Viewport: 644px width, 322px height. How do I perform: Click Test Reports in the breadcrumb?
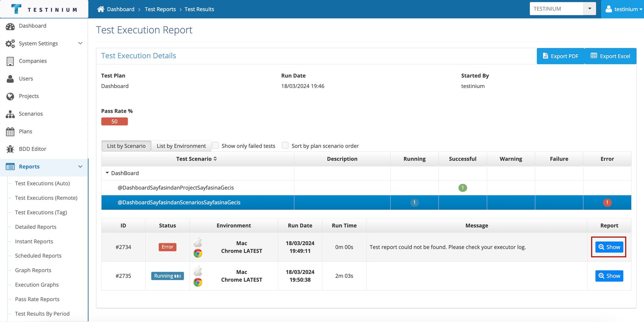pos(160,9)
